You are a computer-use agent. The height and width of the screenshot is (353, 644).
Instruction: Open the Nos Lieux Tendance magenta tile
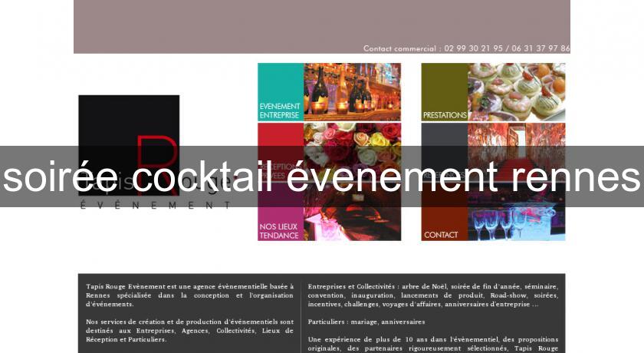point(281,212)
